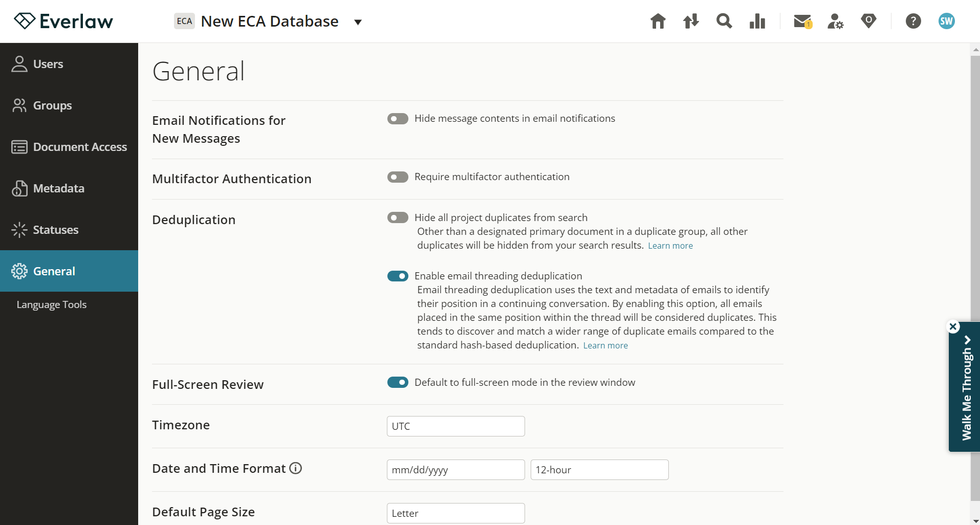Open Learn more about email threading deduplication
Image resolution: width=980 pixels, height=525 pixels.
(x=605, y=345)
